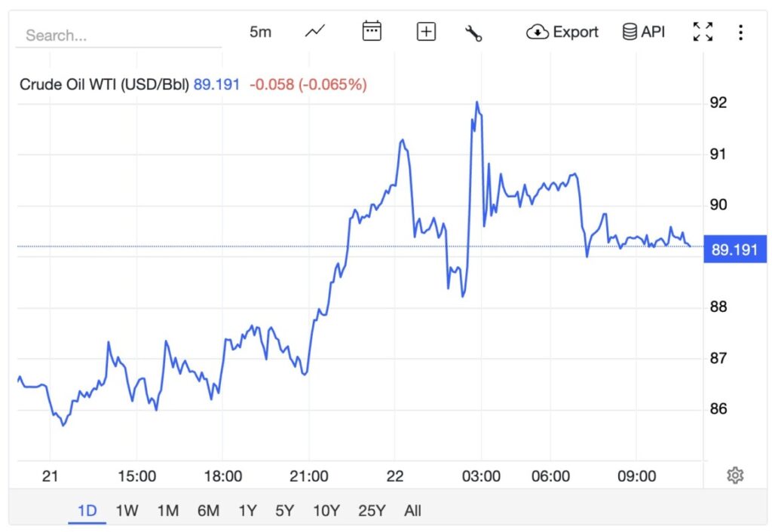Switch chart to 25Y range
The height and width of the screenshot is (532, 772).
372,510
